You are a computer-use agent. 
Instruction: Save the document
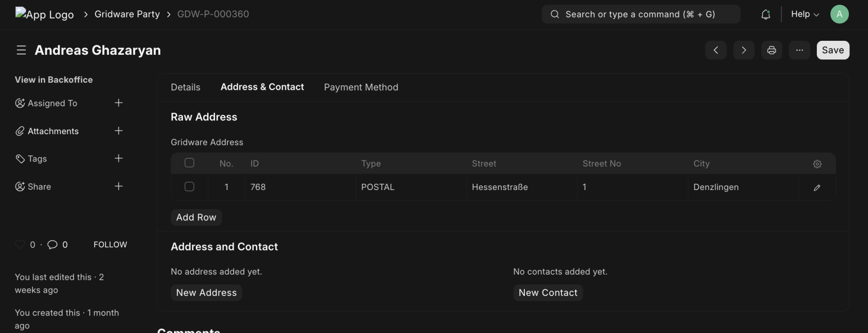click(x=833, y=50)
